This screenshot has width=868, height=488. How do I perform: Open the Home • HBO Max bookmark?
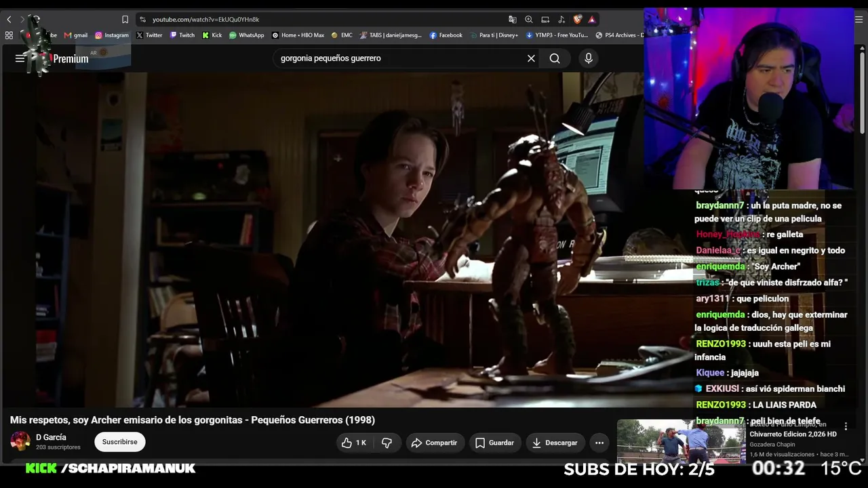[298, 35]
